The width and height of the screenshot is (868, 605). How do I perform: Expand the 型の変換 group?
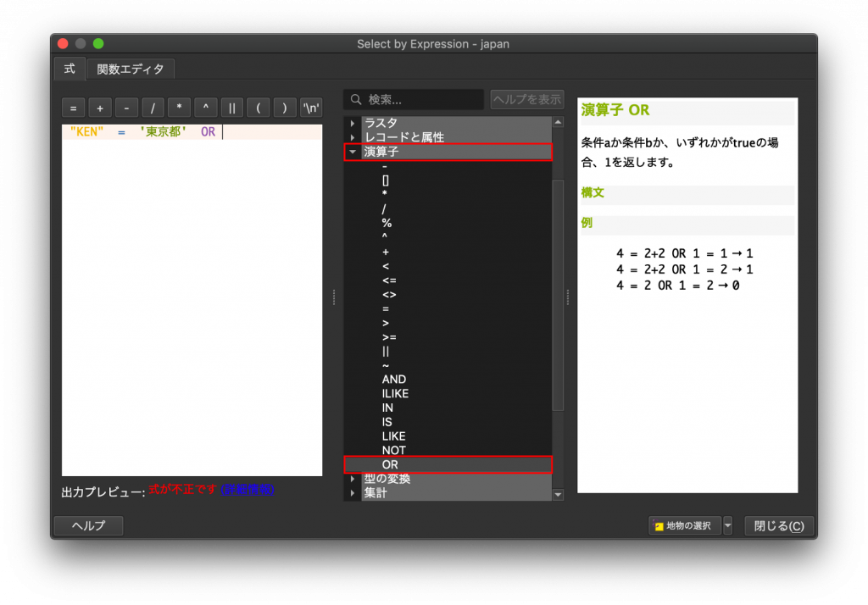click(353, 479)
